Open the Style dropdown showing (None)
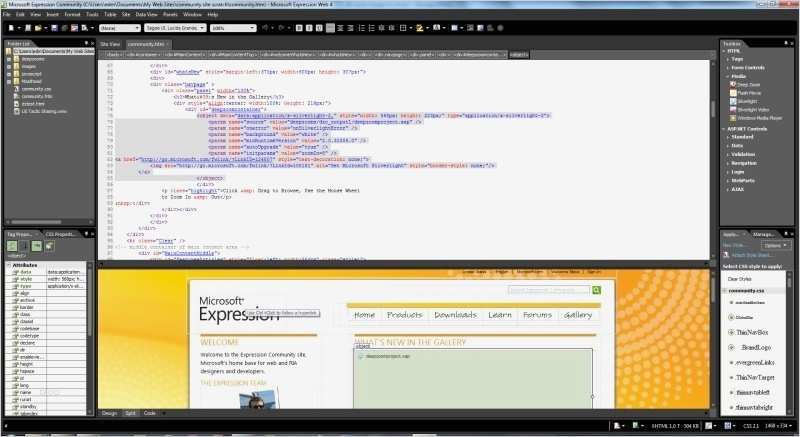 (x=120, y=28)
